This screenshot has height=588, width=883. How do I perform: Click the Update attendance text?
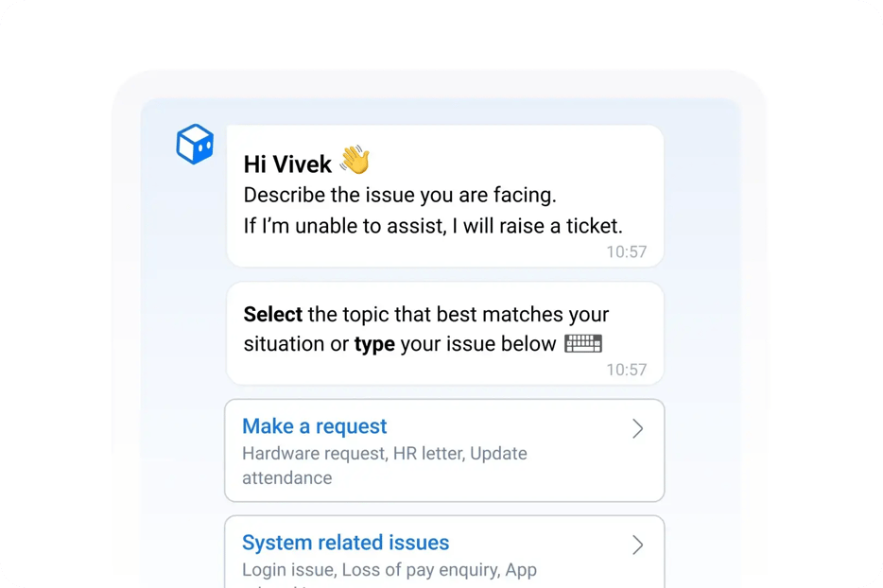[385, 465]
